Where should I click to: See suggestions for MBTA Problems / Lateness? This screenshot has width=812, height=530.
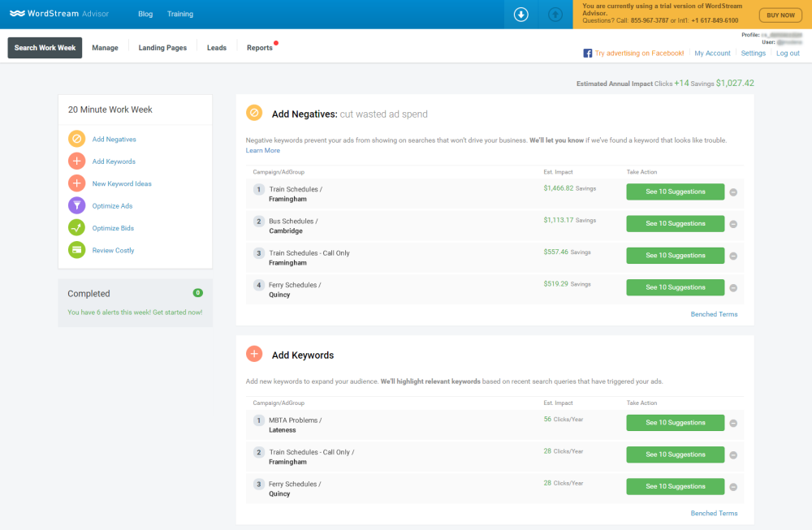point(676,423)
